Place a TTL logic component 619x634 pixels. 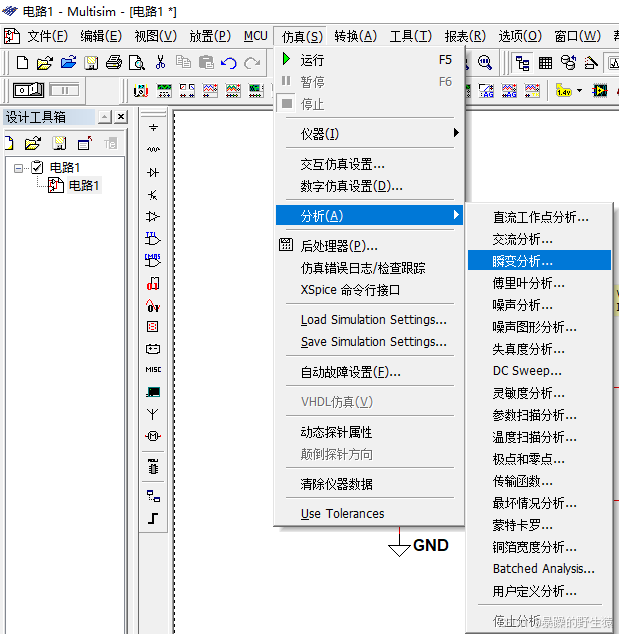tap(153, 239)
